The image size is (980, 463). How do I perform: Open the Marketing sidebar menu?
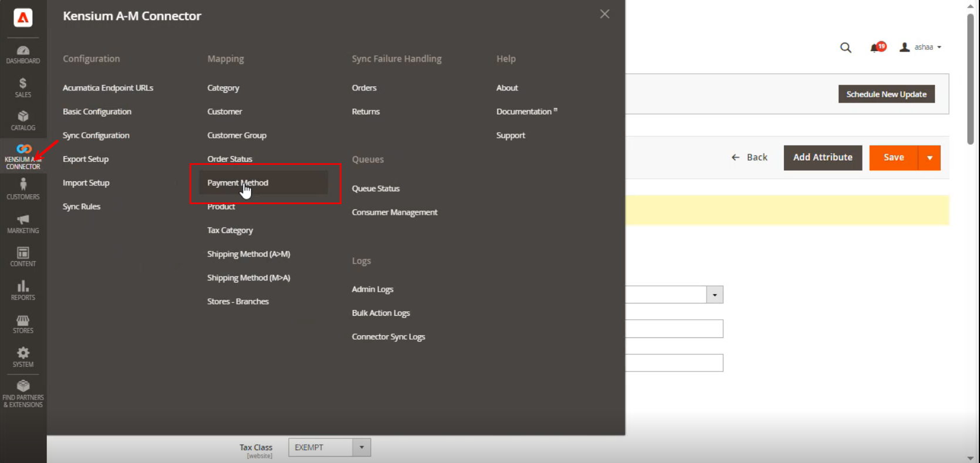pyautogui.click(x=23, y=224)
